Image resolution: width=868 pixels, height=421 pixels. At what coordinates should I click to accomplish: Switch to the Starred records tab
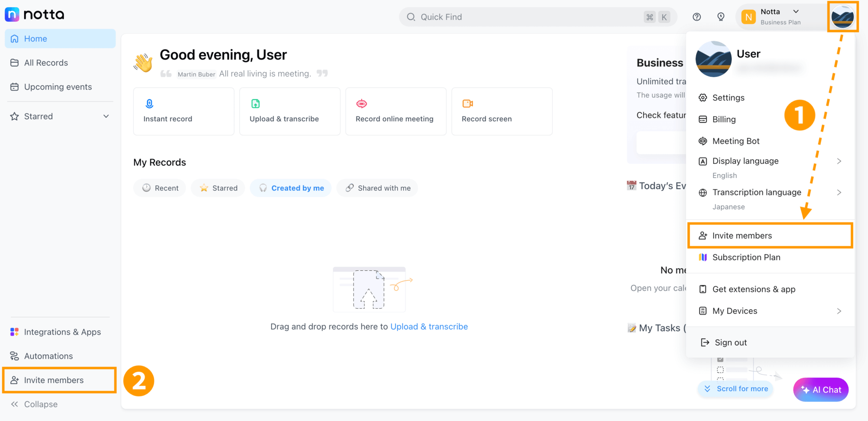click(x=218, y=188)
